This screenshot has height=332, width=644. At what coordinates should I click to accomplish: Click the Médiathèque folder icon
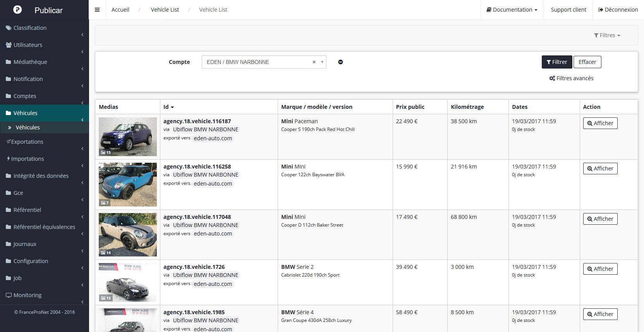(9, 62)
